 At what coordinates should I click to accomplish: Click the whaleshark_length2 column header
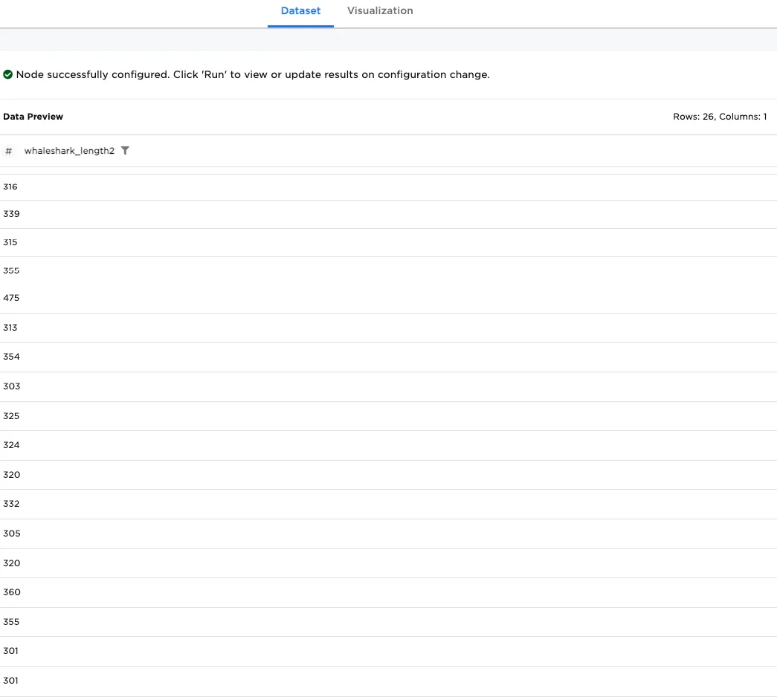(x=69, y=151)
